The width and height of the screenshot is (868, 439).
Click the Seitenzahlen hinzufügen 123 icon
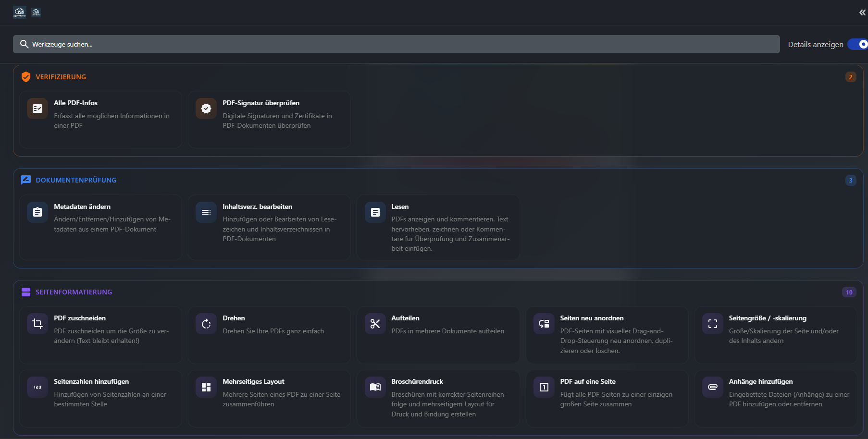(x=37, y=387)
